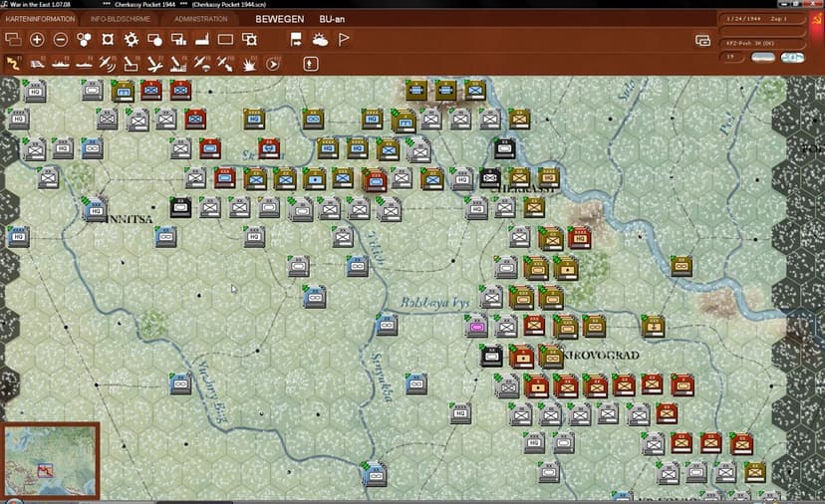The height and width of the screenshot is (504, 825).
Task: Toggle the weather cloud-and-sun icon
Action: click(320, 40)
